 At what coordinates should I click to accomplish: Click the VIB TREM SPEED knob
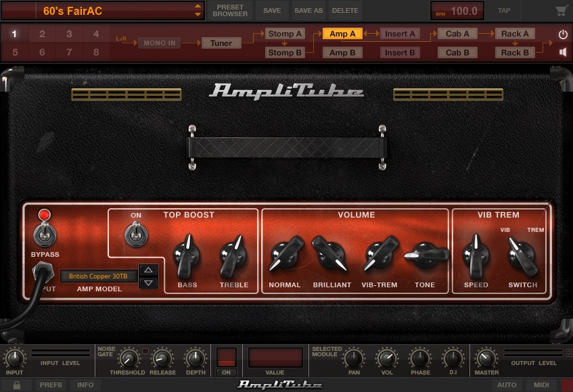click(x=476, y=257)
